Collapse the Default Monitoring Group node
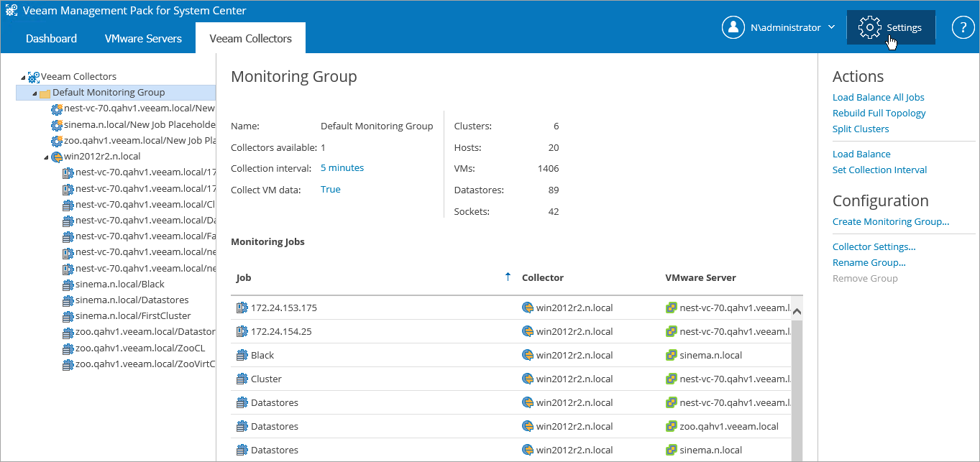This screenshot has height=462, width=980. click(x=35, y=93)
